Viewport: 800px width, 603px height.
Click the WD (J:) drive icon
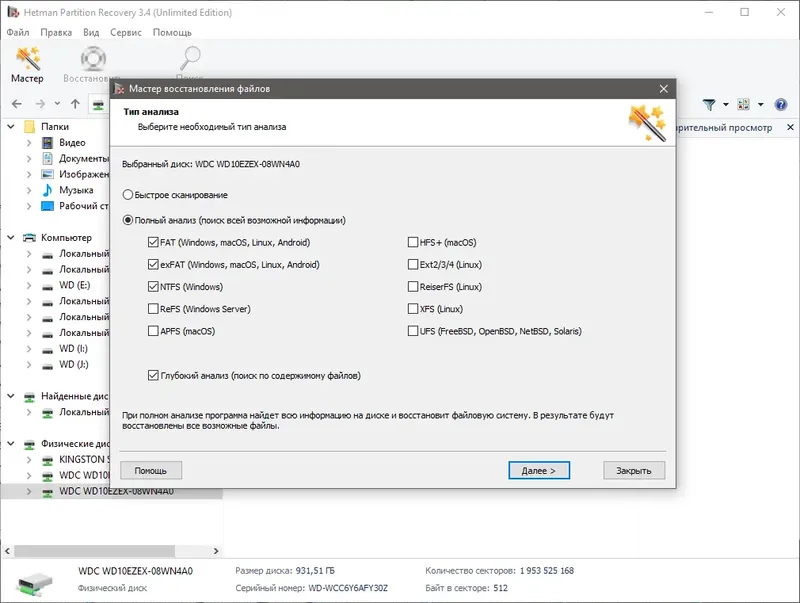(x=47, y=365)
